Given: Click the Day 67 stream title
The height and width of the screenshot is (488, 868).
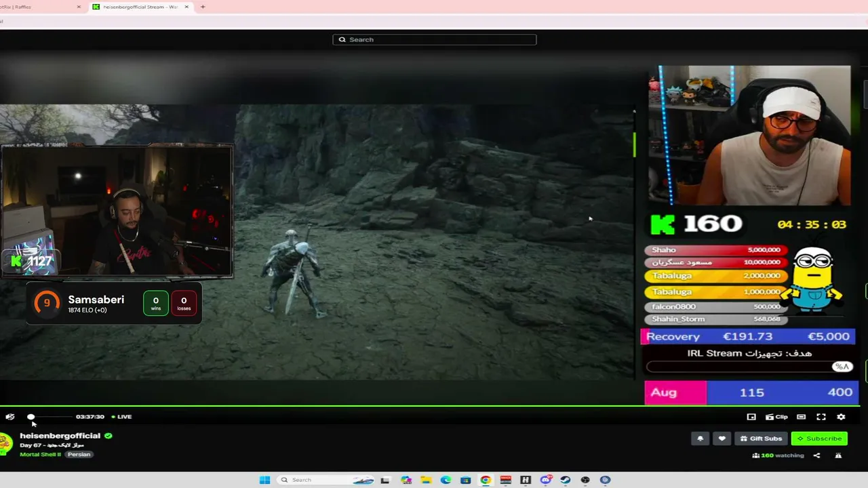Looking at the screenshot, I should (x=52, y=445).
